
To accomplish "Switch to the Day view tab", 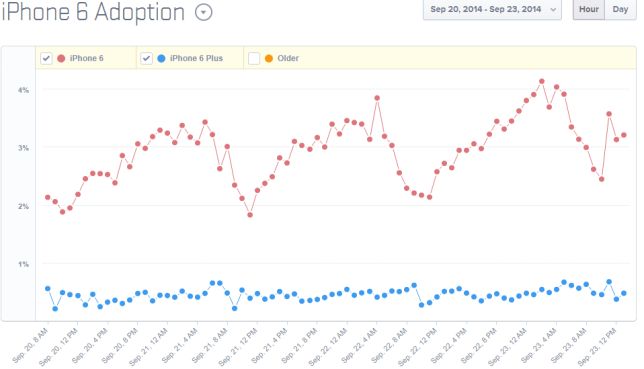I will pos(620,9).
